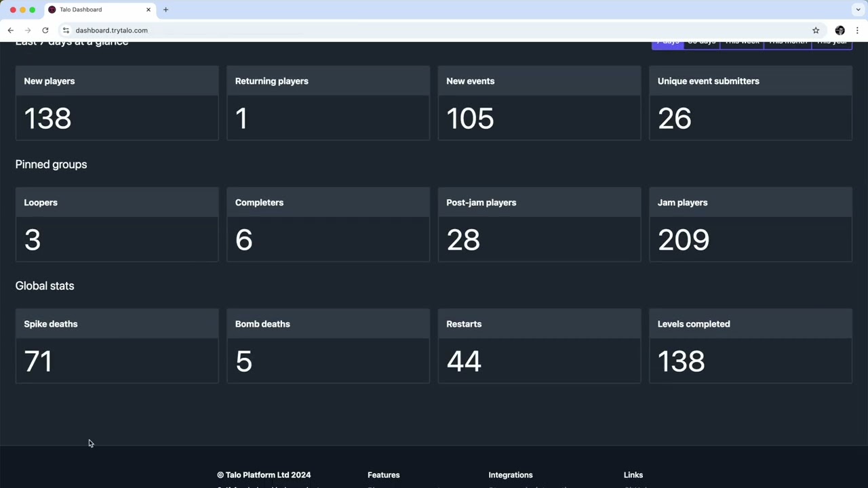The height and width of the screenshot is (488, 868).
Task: Click the Spike deaths stat heading
Action: (51, 324)
